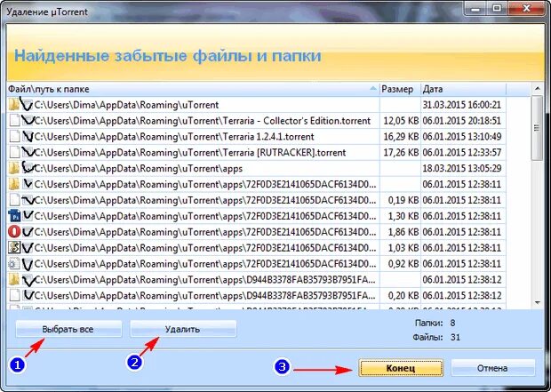Maximize the Удаление µTorrent window
This screenshot has width=551, height=392.
coord(497,8)
